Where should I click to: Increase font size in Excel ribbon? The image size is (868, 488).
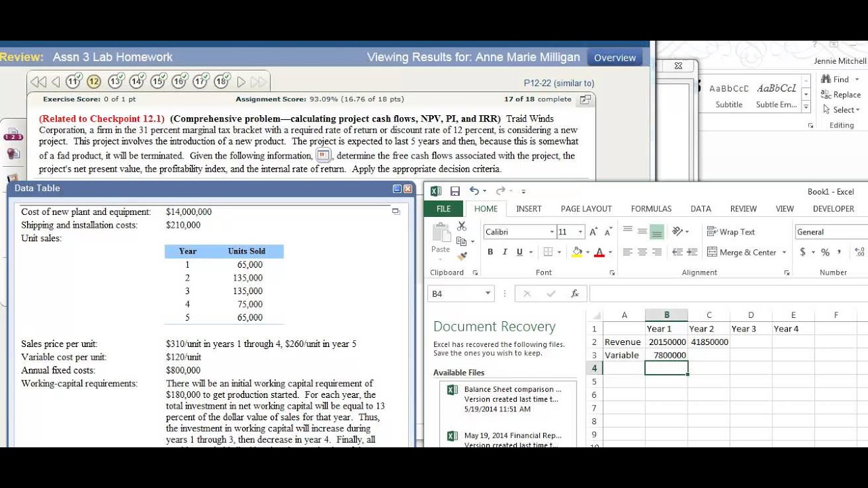(594, 232)
